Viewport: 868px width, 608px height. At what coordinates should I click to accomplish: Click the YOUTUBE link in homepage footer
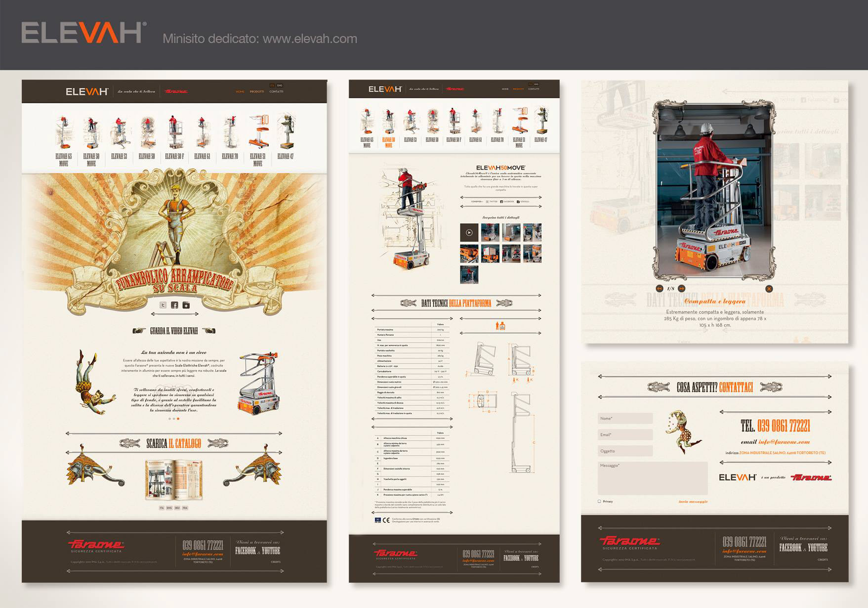[x=271, y=551]
